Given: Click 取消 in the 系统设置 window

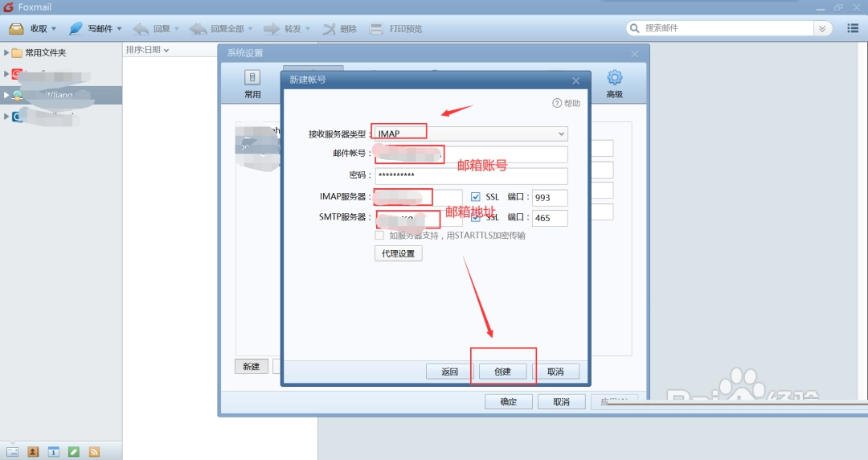Looking at the screenshot, I should point(561,402).
